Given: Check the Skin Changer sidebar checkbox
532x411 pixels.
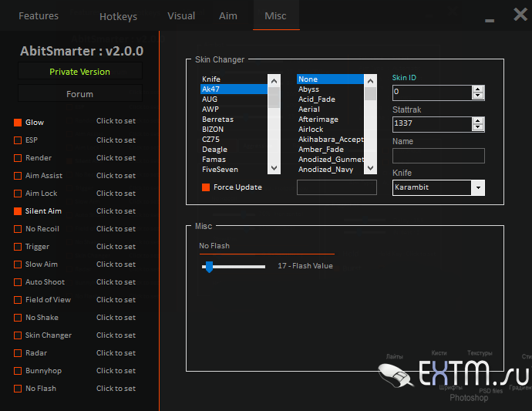Looking at the screenshot, I should click(18, 335).
